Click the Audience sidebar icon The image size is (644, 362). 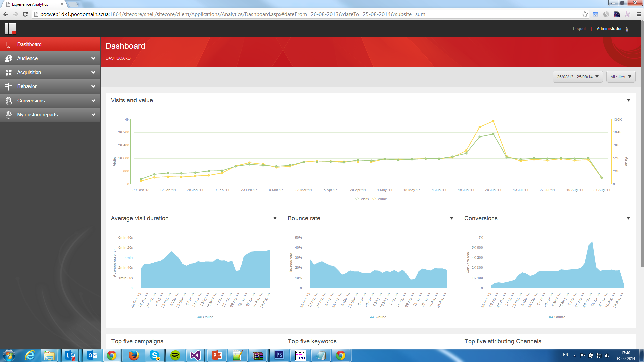click(x=9, y=58)
